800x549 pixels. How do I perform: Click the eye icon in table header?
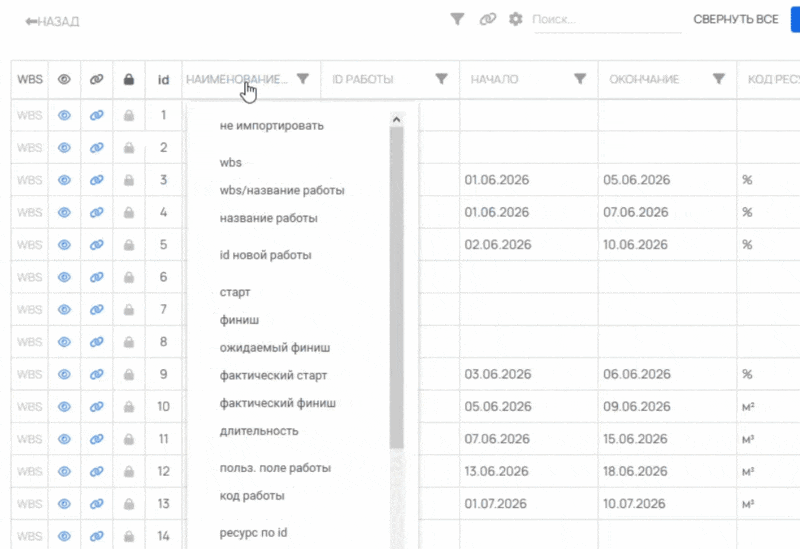(64, 80)
